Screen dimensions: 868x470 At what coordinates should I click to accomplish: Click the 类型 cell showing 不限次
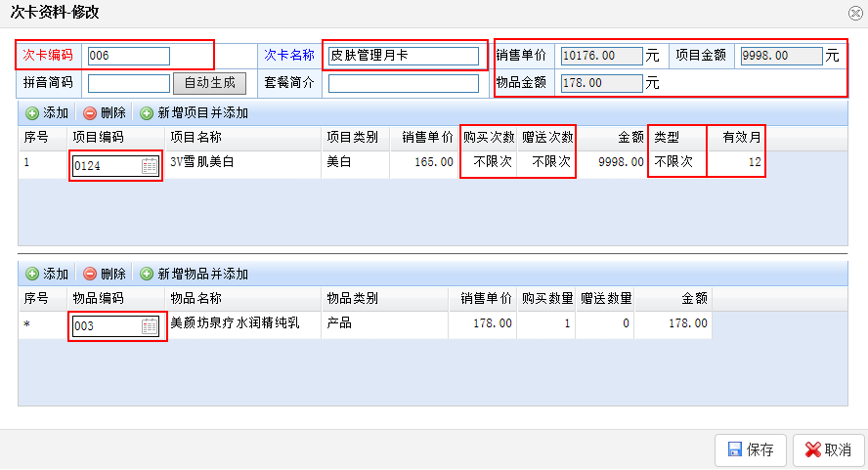click(x=673, y=162)
